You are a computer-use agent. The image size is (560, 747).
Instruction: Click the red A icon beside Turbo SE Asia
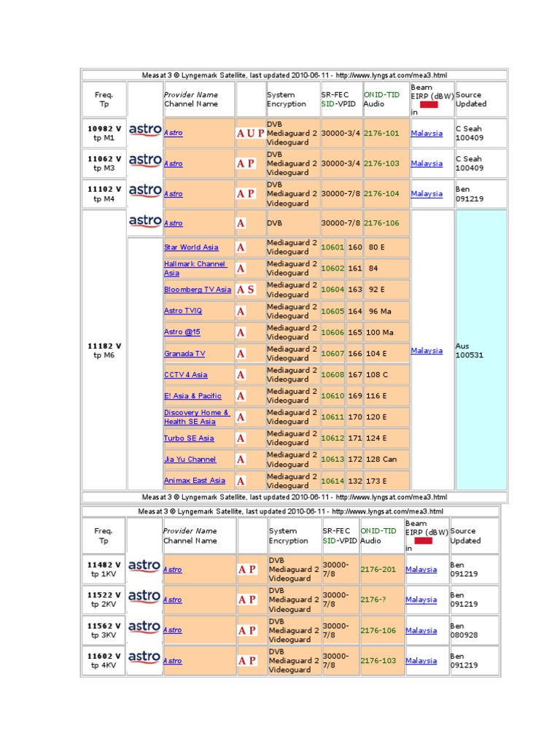coord(241,438)
